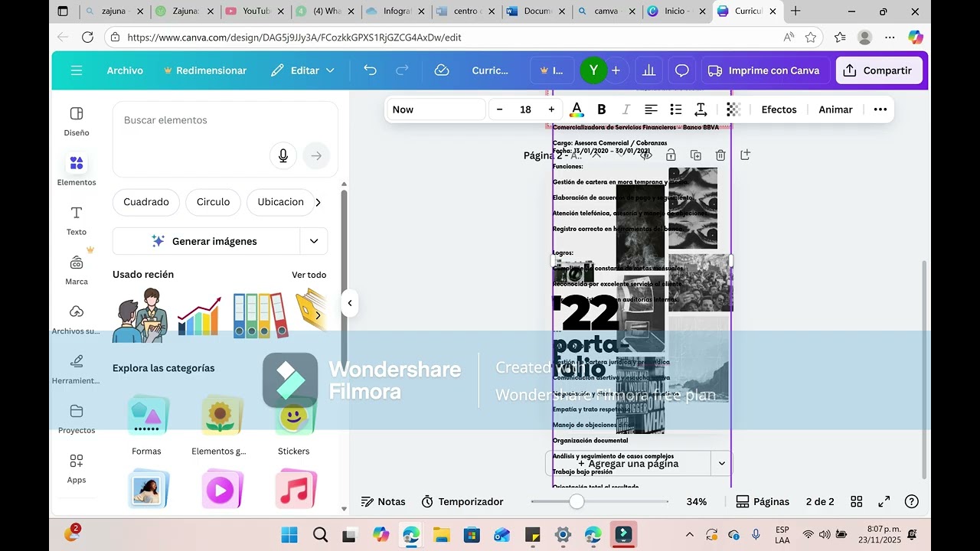Open the Proyectos sidebar tab
Screen dimensions: 980x551
(x=77, y=419)
